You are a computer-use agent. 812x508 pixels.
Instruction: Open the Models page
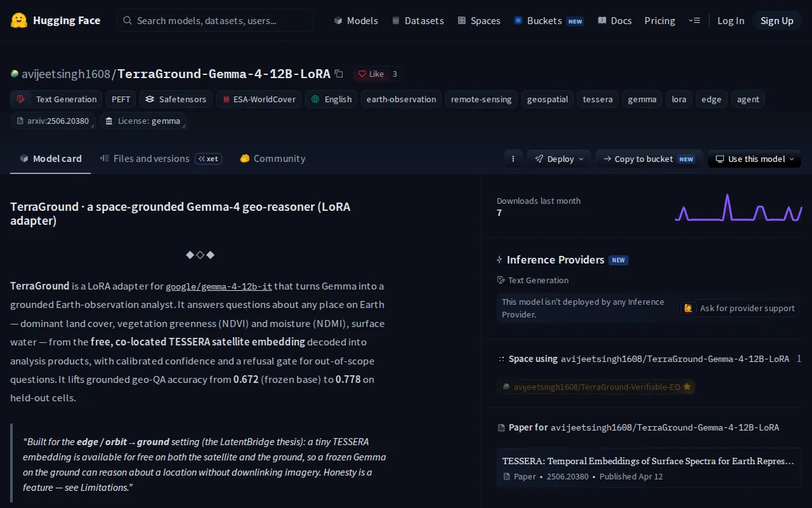356,20
